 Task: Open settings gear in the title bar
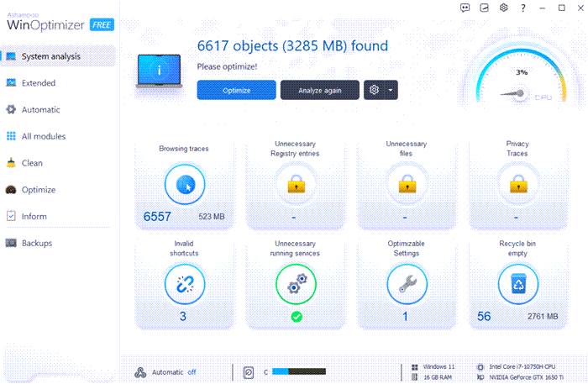(504, 8)
